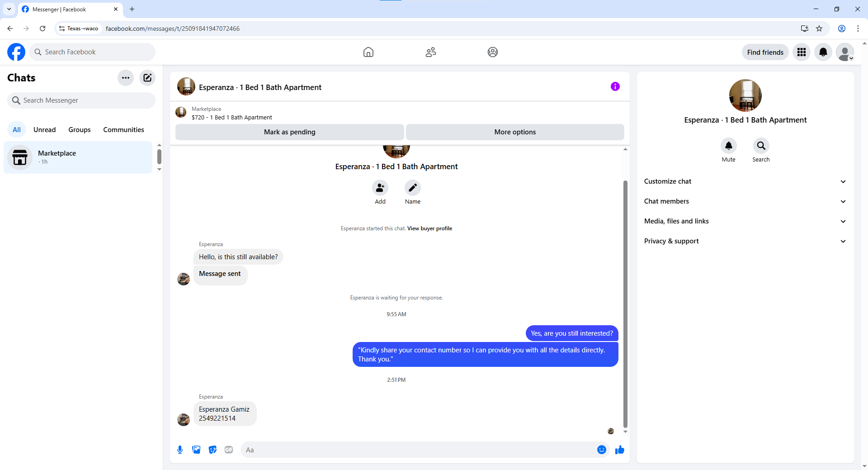Screen dimensions: 868x470
Task: Select the Communities filter tab
Action: tap(123, 130)
